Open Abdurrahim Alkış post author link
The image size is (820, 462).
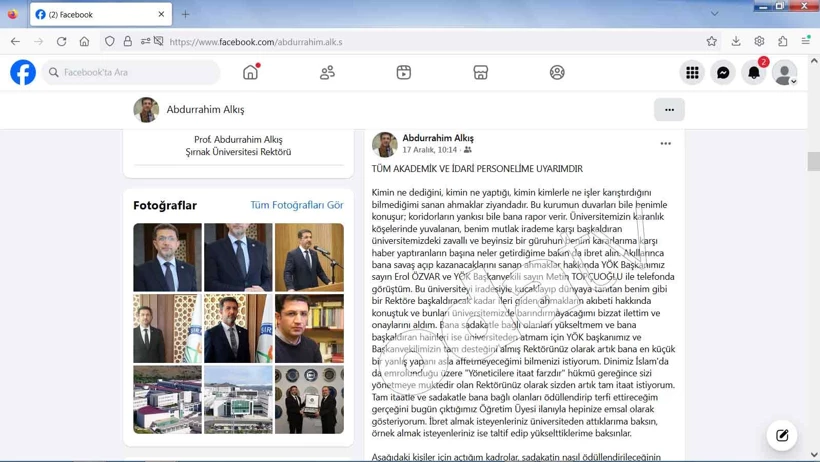coord(438,138)
